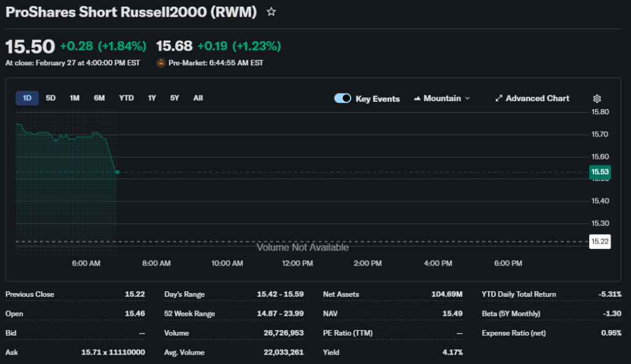
Task: Click the end point of the price line
Action: 117,172
